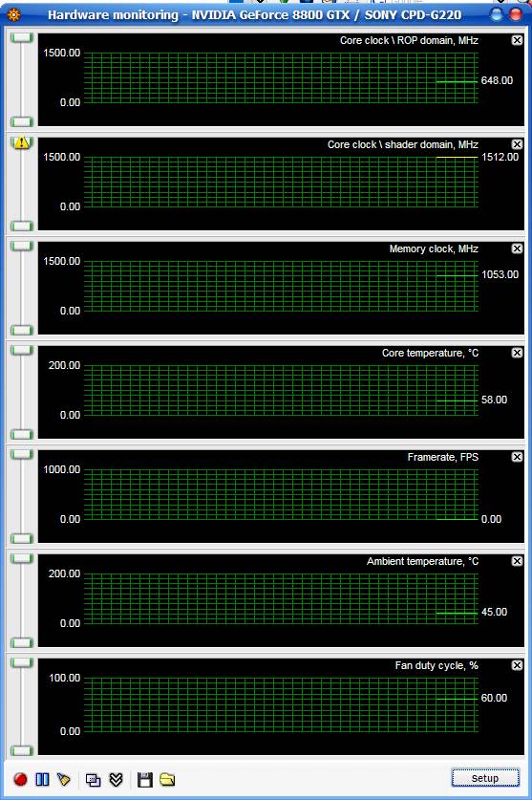Click the orange gear icon in the title bar
Viewport: 532px width, 800px height.
13,14
